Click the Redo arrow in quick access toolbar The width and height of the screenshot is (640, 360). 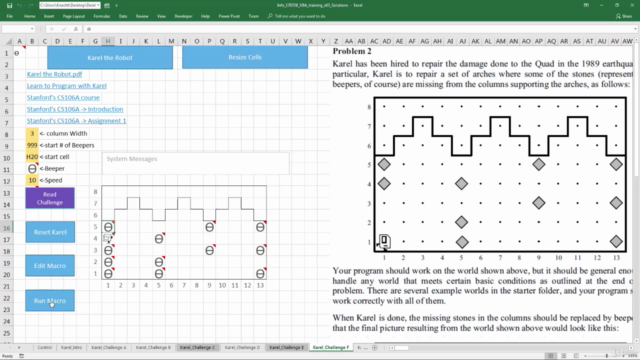tap(30, 5)
